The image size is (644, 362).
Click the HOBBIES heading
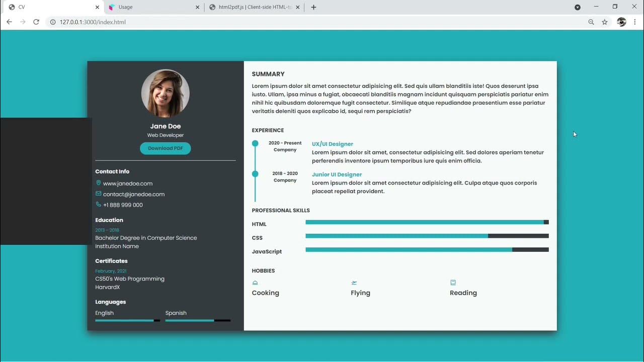[x=263, y=270]
